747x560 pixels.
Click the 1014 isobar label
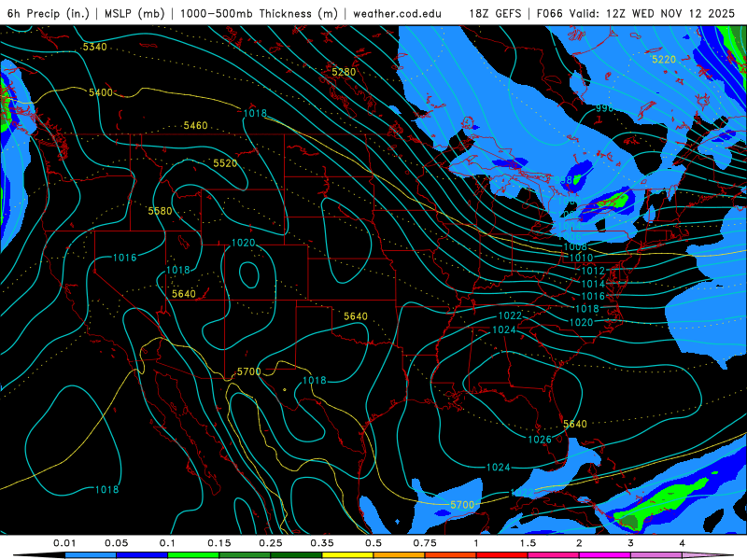[593, 284]
